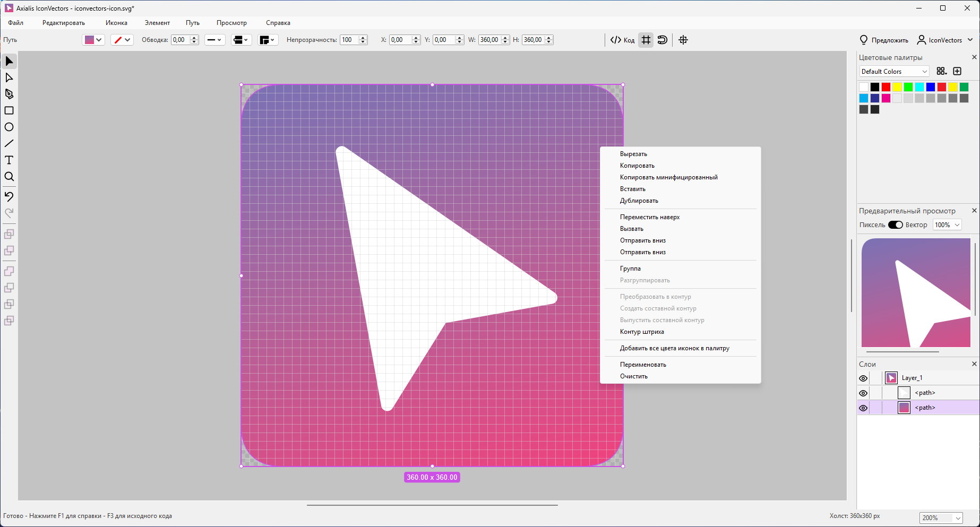
Task: Choose Переименовать from the context menu
Action: 680,365
